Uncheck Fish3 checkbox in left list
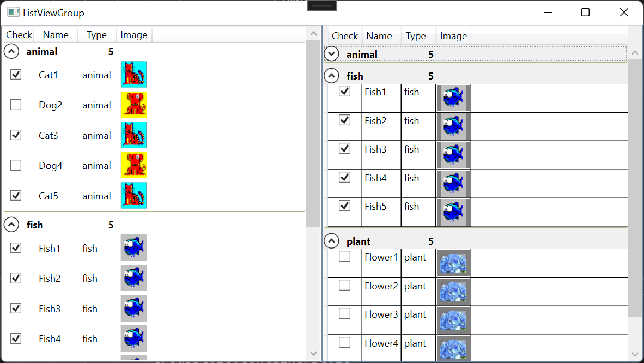Screen dimensions: 644x363 point(16,308)
